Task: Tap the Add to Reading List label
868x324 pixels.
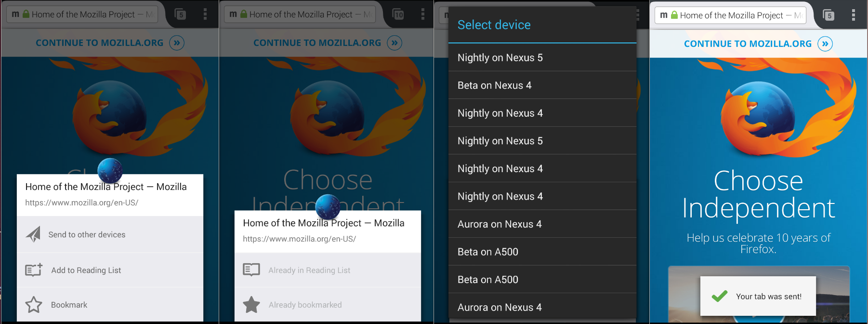Action: pos(86,270)
